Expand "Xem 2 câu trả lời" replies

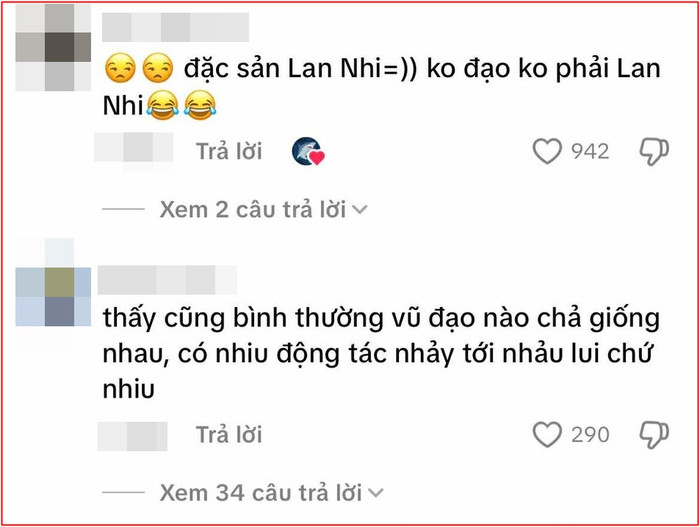pos(253,209)
